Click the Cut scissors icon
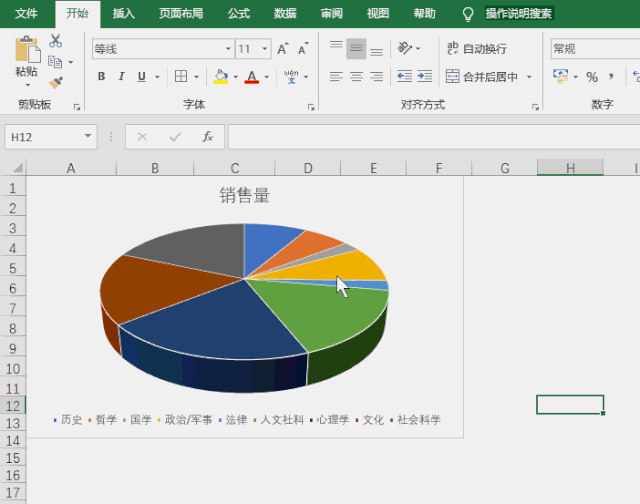640x504 pixels. pos(56,41)
